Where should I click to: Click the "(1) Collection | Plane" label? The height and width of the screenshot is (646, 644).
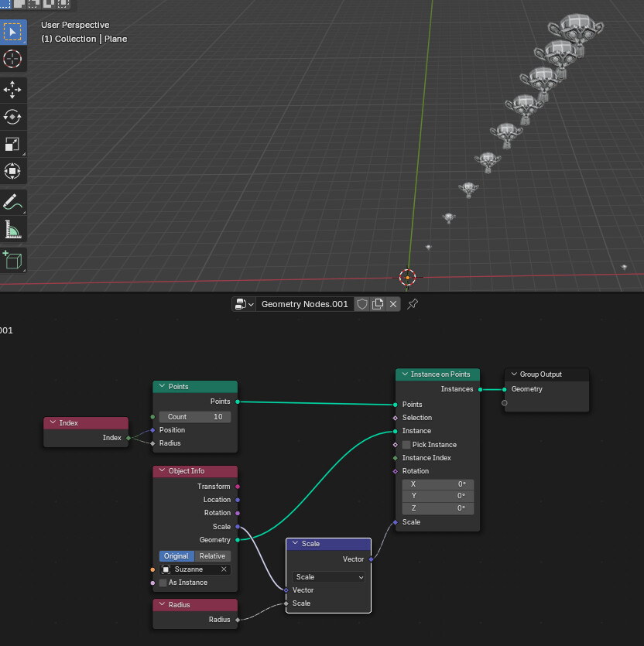(x=84, y=39)
